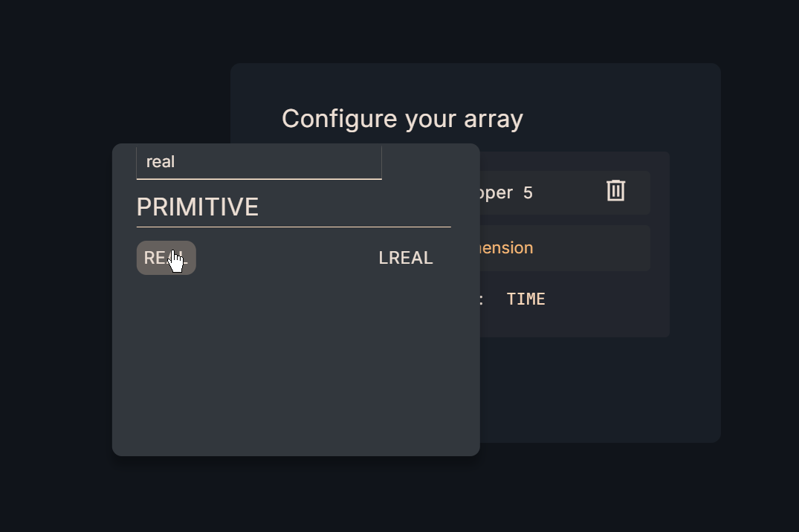Click the highlighted REAL chip
The image size is (799, 532).
click(x=166, y=258)
